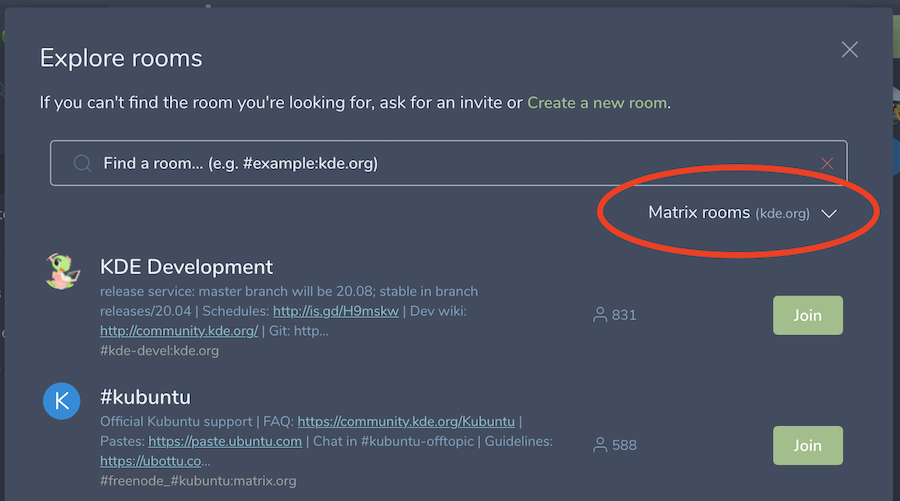
Task: Click the KDE Development room avatar
Action: pos(62,272)
